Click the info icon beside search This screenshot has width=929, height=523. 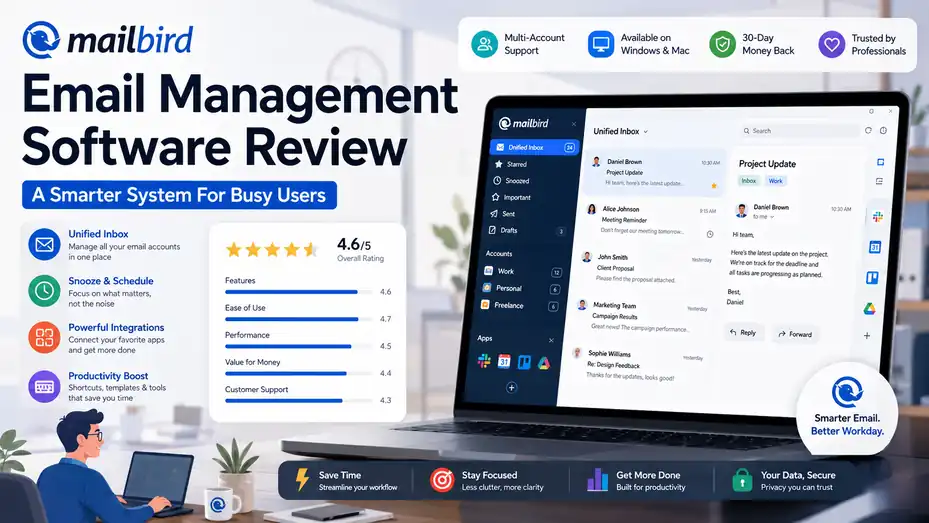(x=883, y=130)
